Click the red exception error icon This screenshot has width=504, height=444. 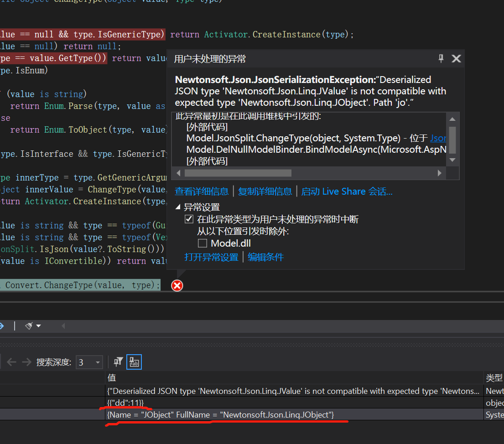pyautogui.click(x=177, y=285)
